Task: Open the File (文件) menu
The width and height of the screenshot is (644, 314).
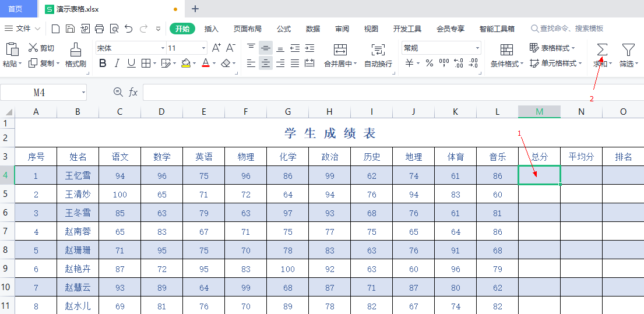Action: click(23, 29)
